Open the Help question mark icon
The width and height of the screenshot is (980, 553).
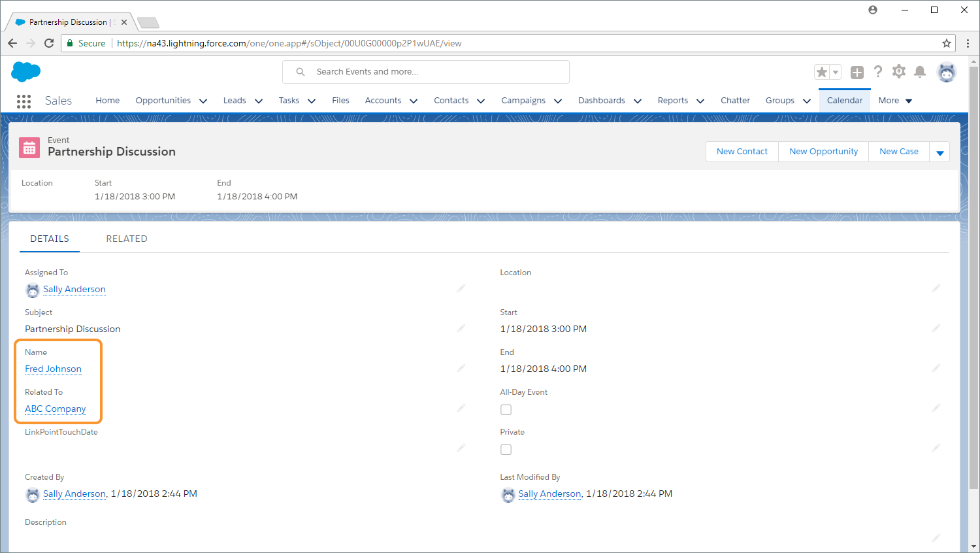click(x=878, y=71)
